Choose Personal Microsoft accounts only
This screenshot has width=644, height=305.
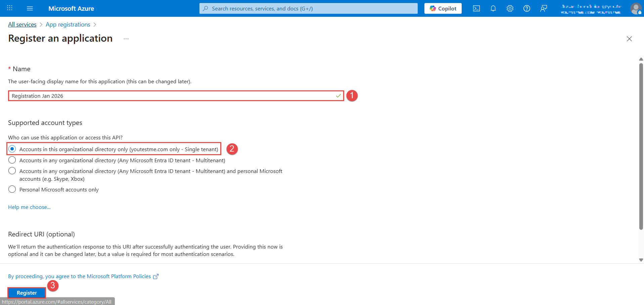[x=12, y=189]
